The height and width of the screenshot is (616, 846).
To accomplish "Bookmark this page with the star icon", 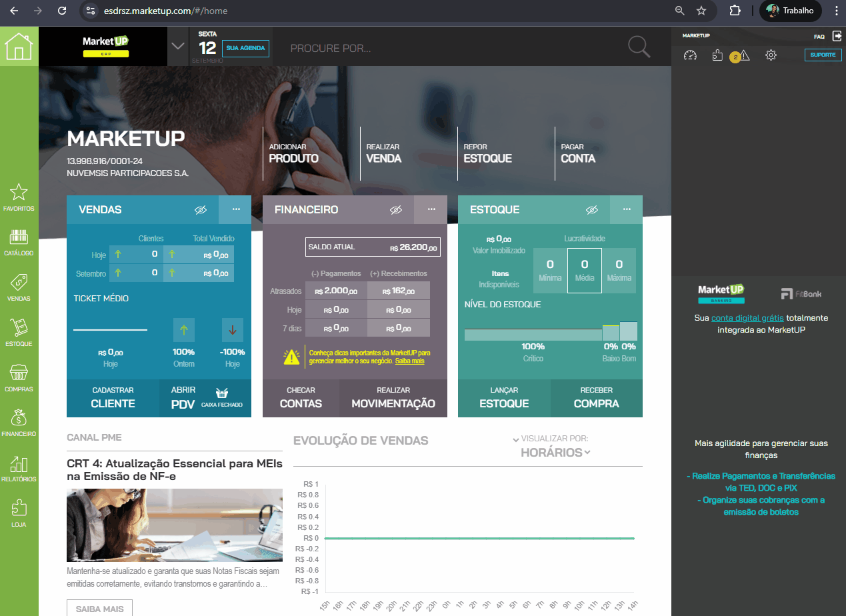I will (x=701, y=11).
